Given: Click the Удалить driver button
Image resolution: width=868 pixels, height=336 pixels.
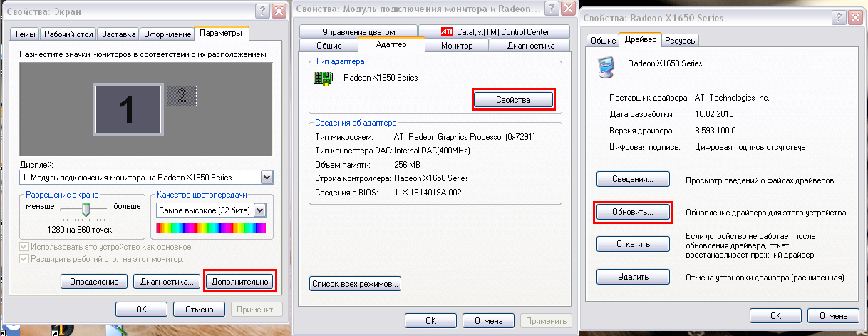Looking at the screenshot, I should pos(633,276).
